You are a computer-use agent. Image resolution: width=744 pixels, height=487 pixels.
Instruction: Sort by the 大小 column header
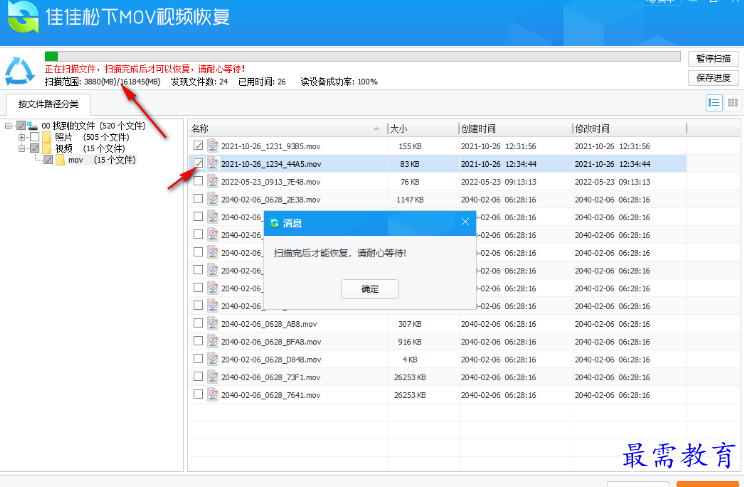[x=420, y=129]
